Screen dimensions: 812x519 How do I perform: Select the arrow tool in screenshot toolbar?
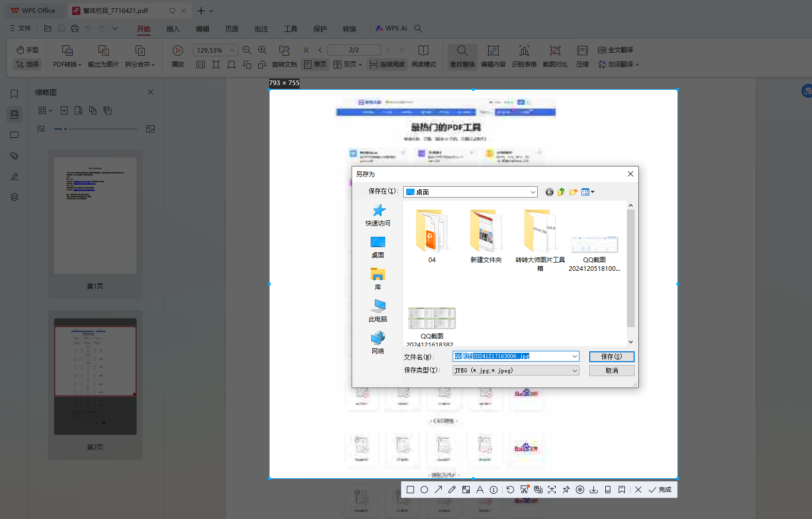pyautogui.click(x=438, y=490)
